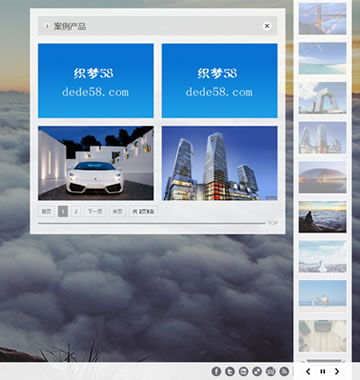Pause the background slideshow
360x380 pixels.
(x=323, y=371)
